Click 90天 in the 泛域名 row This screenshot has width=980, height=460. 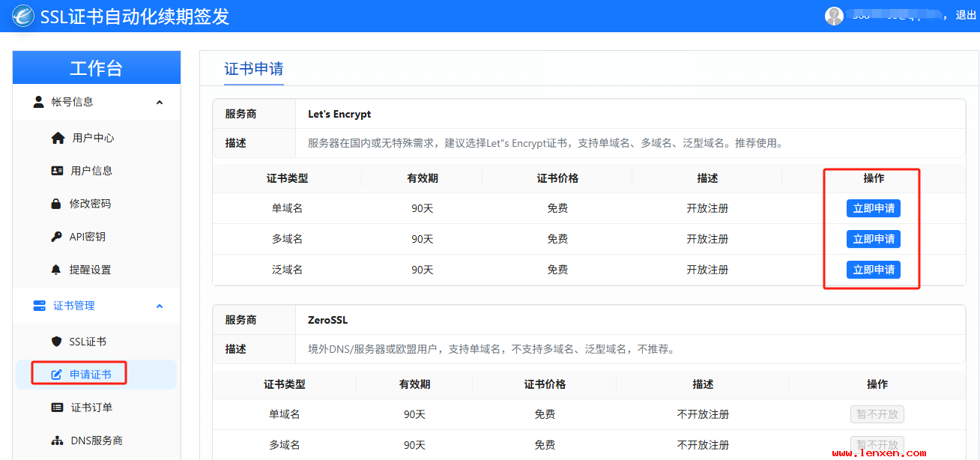(423, 270)
